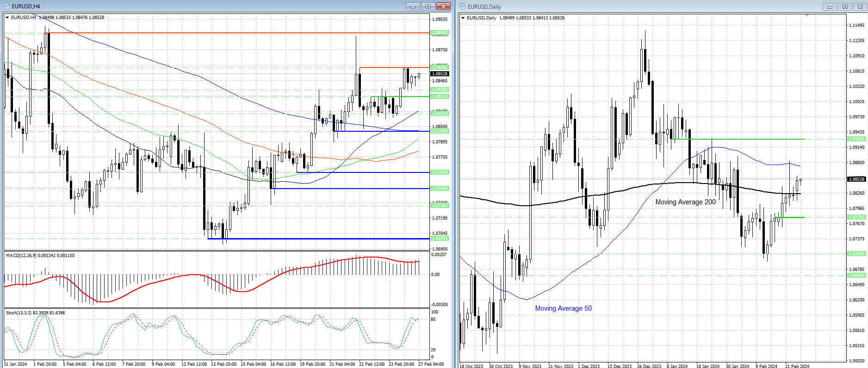The image size is (868, 368).
Task: Click the "Moving Average 50" text label
Action: click(x=563, y=308)
